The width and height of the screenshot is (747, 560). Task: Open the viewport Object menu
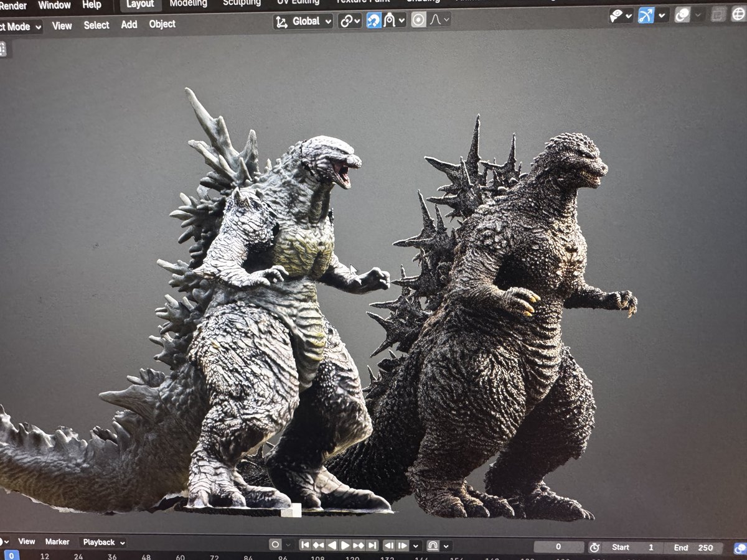162,24
